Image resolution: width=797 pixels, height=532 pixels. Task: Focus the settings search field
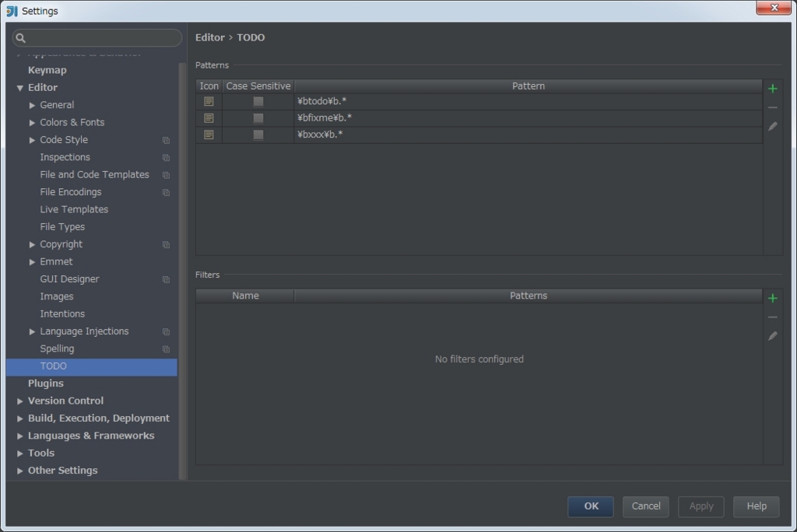tap(97, 37)
